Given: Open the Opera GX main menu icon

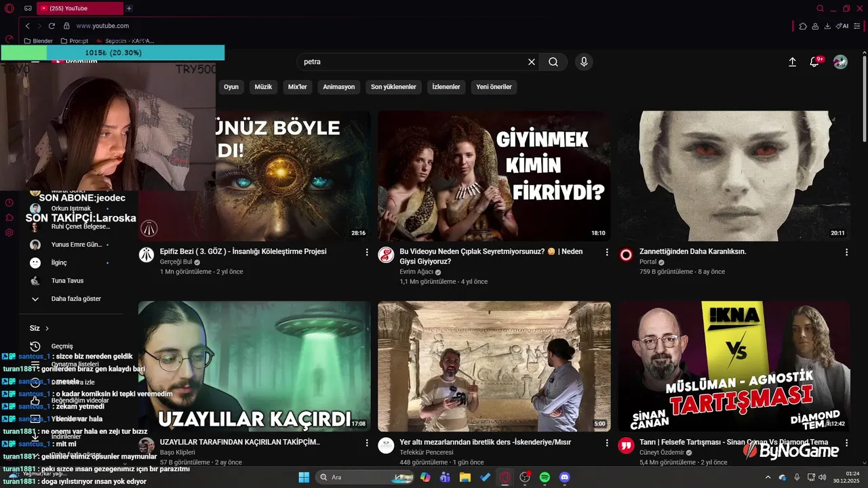Looking at the screenshot, I should pos(9,8).
